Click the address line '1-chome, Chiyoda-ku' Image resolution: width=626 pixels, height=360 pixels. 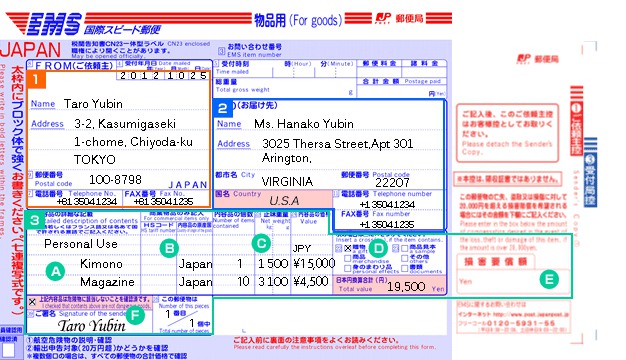tap(133, 142)
